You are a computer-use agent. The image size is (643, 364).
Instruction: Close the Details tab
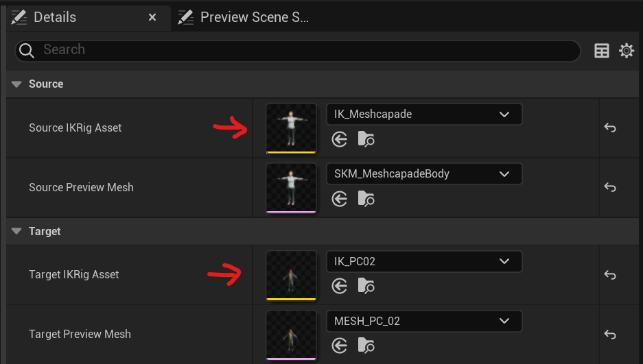click(x=152, y=18)
